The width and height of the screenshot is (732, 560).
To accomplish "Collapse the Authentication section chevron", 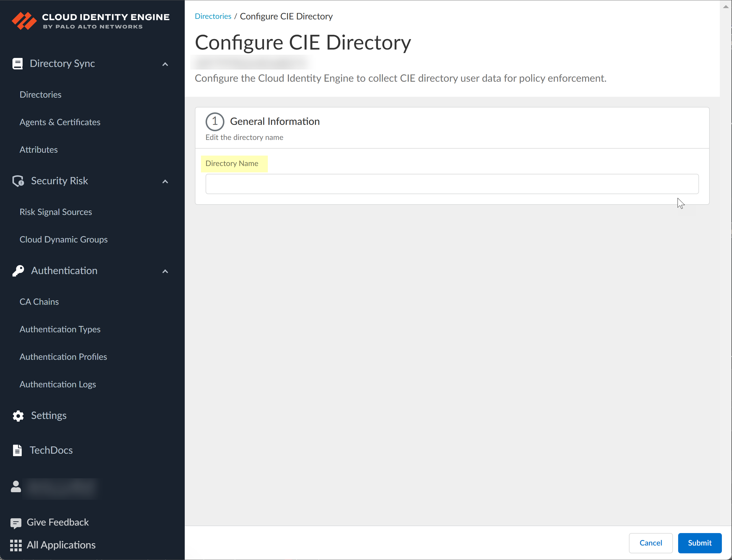I will [x=165, y=271].
